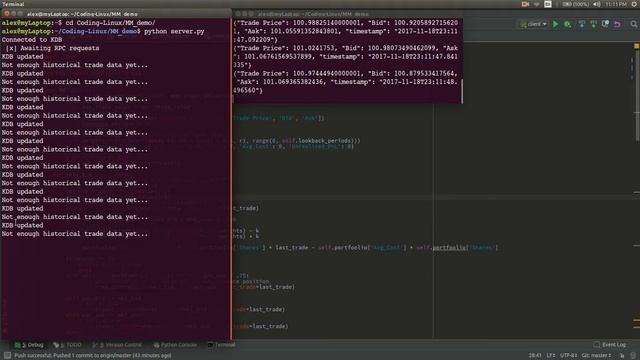The height and width of the screenshot is (360, 640).
Task: Toggle the read-only lock icon in status bar
Action: pos(622,356)
